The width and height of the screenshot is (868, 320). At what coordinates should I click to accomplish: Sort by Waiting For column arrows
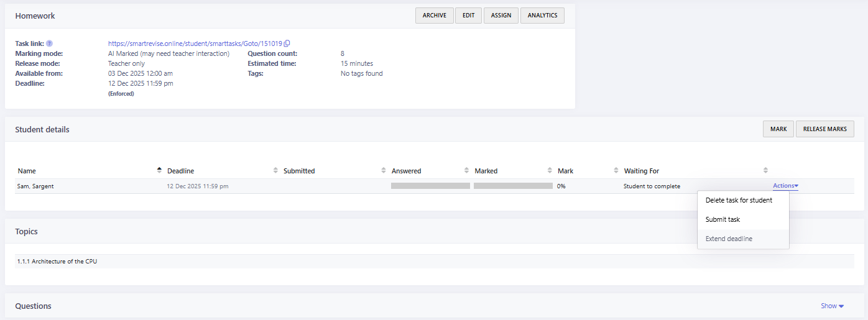click(765, 170)
